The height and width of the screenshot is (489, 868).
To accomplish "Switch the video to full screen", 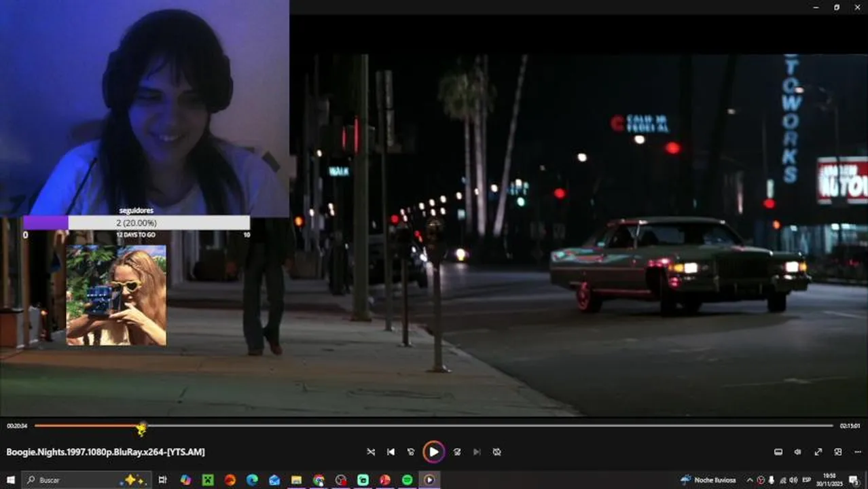I will tap(818, 452).
